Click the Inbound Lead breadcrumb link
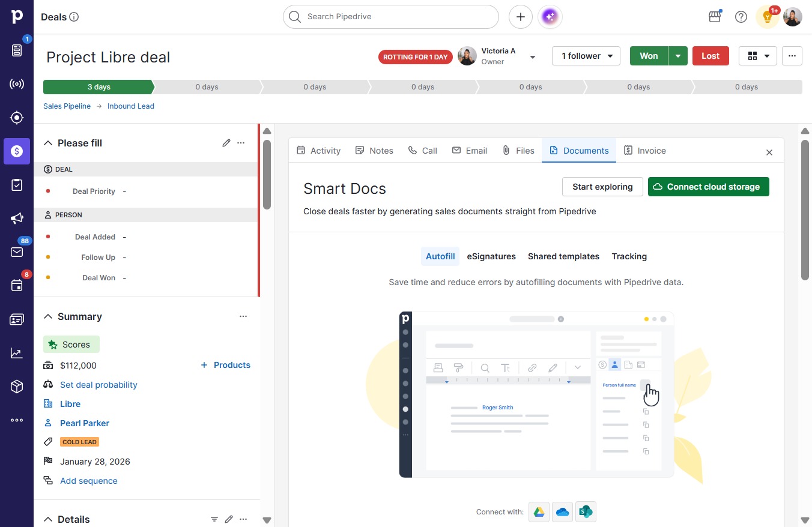This screenshot has width=812, height=527. [x=131, y=106]
